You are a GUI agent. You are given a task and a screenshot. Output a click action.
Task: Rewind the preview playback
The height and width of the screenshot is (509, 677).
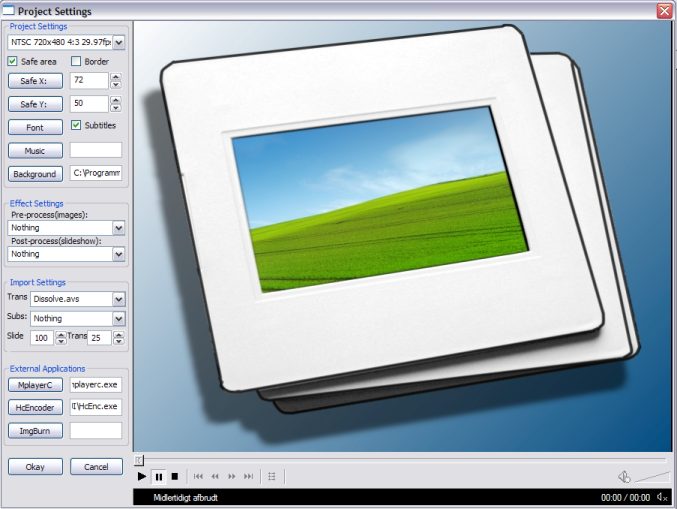215,477
